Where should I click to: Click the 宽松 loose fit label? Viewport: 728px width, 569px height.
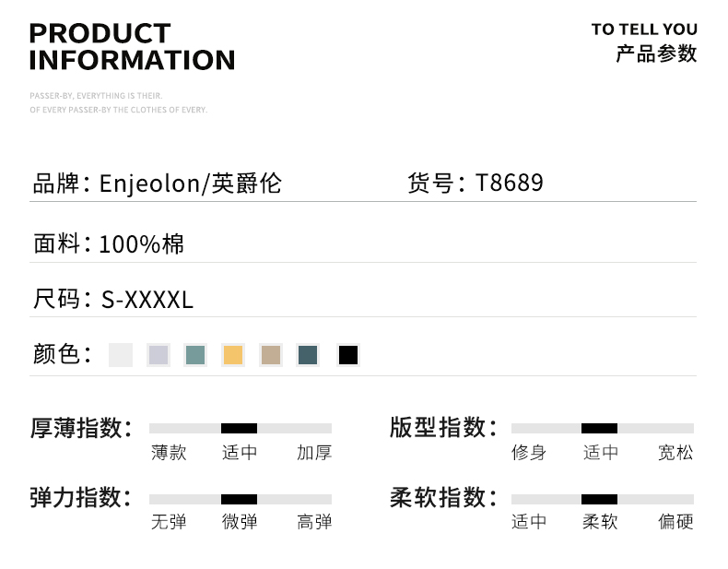tap(675, 453)
